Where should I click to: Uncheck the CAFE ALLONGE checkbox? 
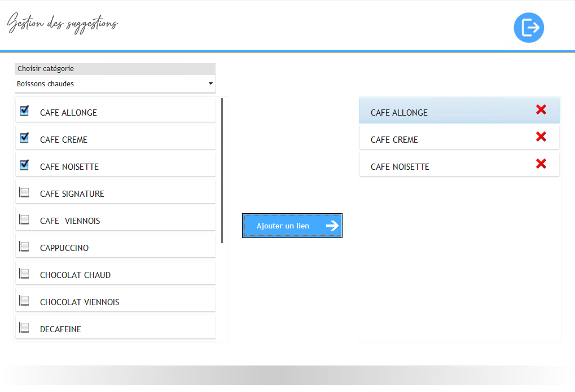click(x=24, y=111)
